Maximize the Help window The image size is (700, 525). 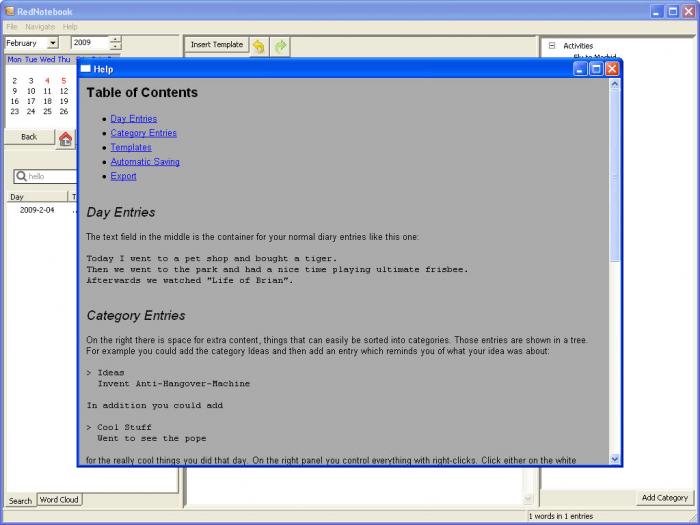pos(596,69)
